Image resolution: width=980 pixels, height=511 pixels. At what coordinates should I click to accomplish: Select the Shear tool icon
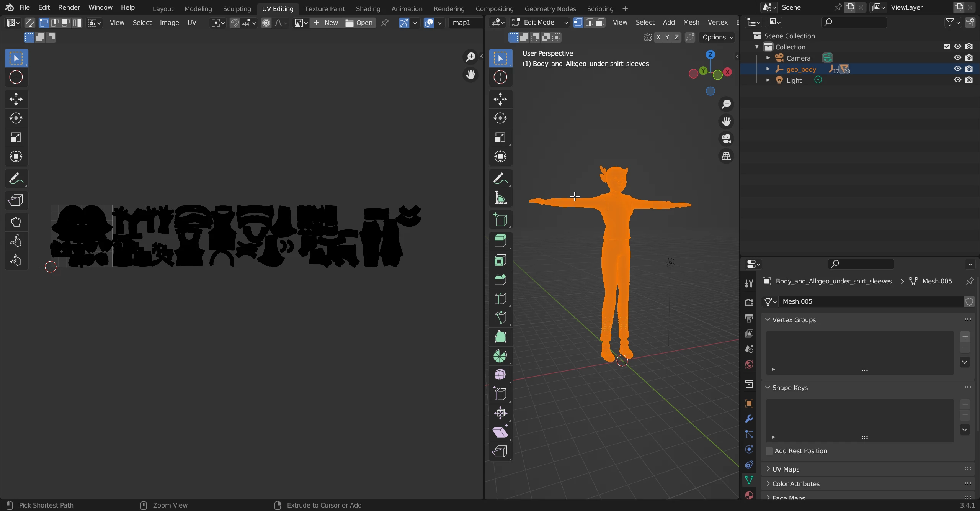500,432
